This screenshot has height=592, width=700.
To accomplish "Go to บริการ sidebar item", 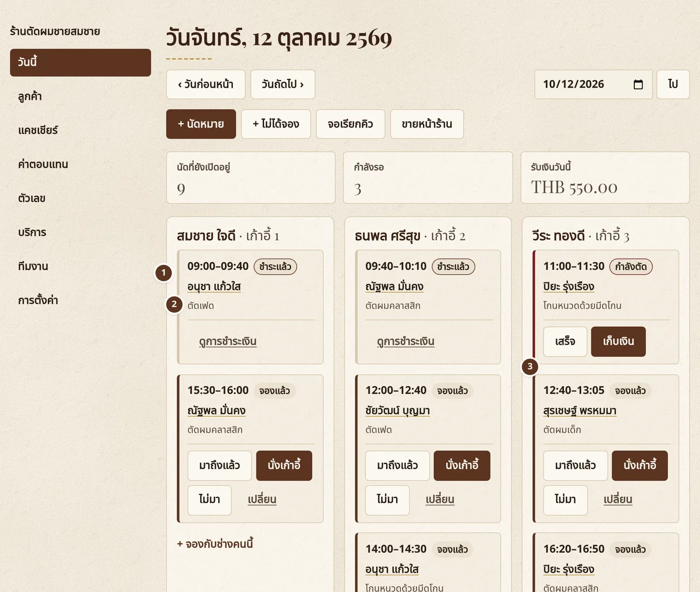I will tap(80, 233).
